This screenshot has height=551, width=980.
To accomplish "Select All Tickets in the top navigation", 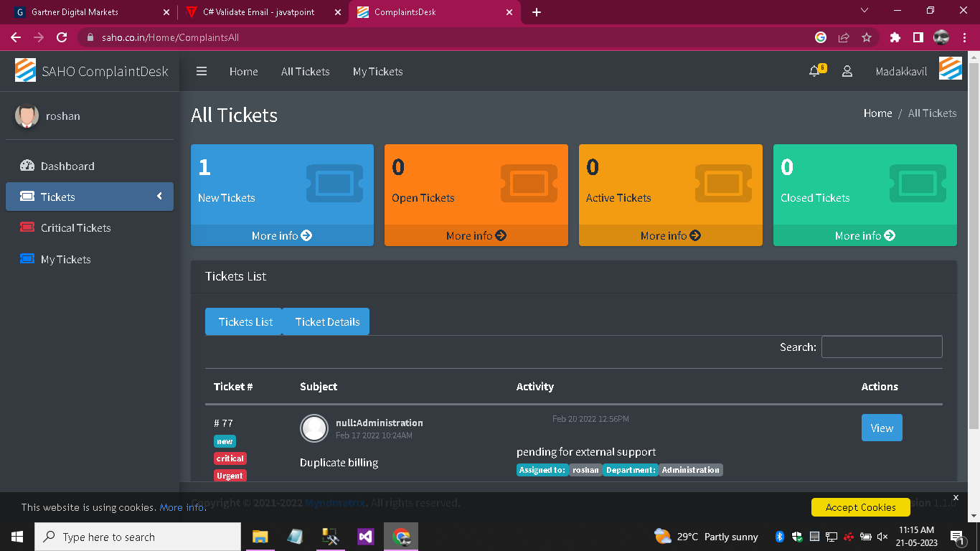I will tap(305, 71).
